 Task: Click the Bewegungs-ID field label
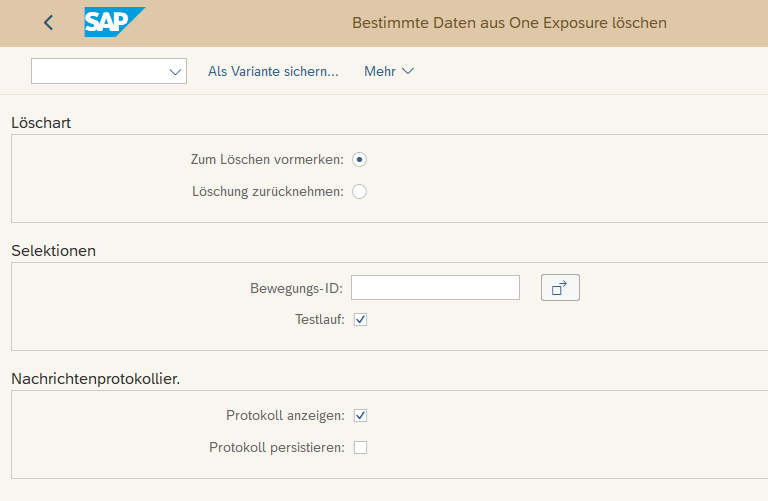[x=295, y=288]
